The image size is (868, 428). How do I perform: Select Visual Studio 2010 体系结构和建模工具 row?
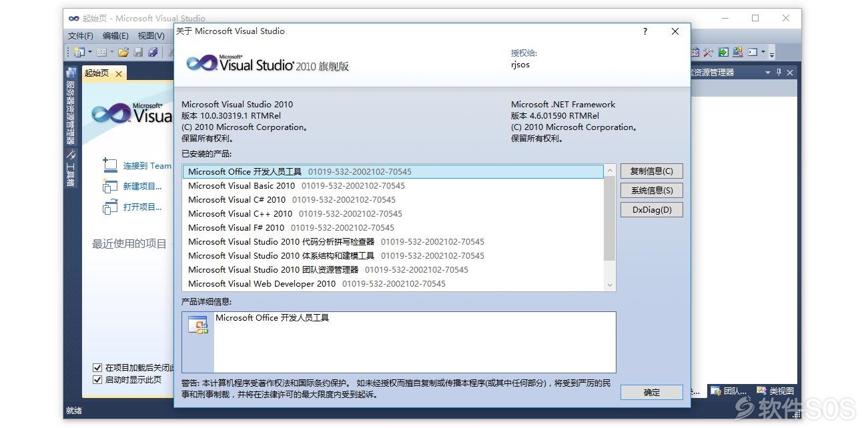(x=392, y=255)
